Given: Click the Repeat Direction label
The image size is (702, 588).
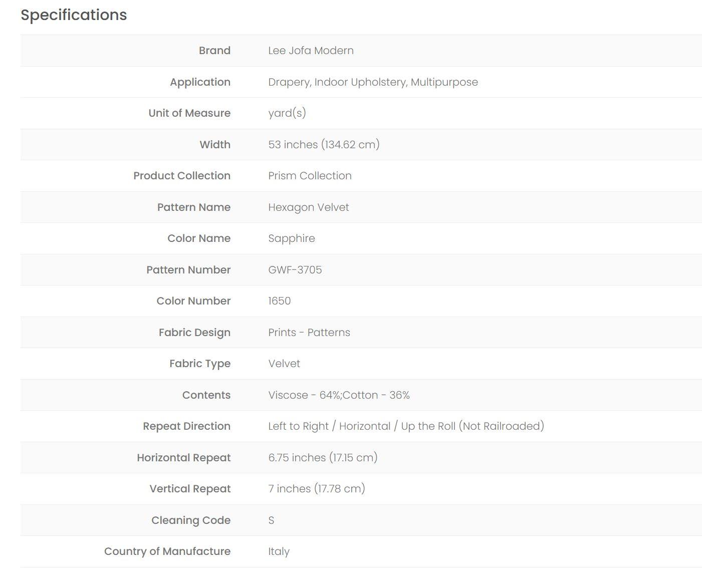Looking at the screenshot, I should [x=186, y=426].
